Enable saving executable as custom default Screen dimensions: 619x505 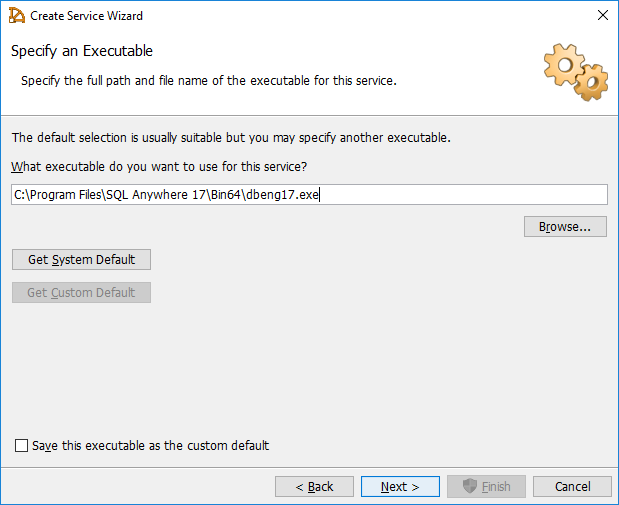(22, 446)
